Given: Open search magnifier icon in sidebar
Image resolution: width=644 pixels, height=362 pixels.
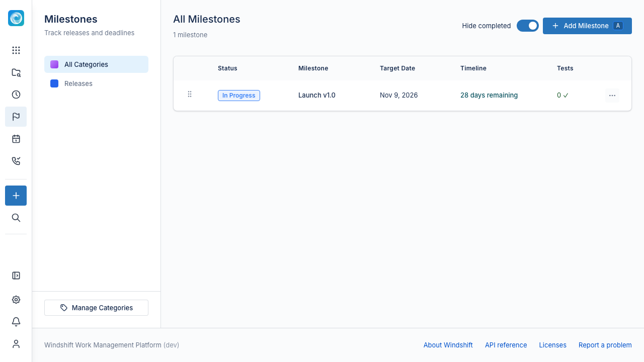Looking at the screenshot, I should 16,218.
